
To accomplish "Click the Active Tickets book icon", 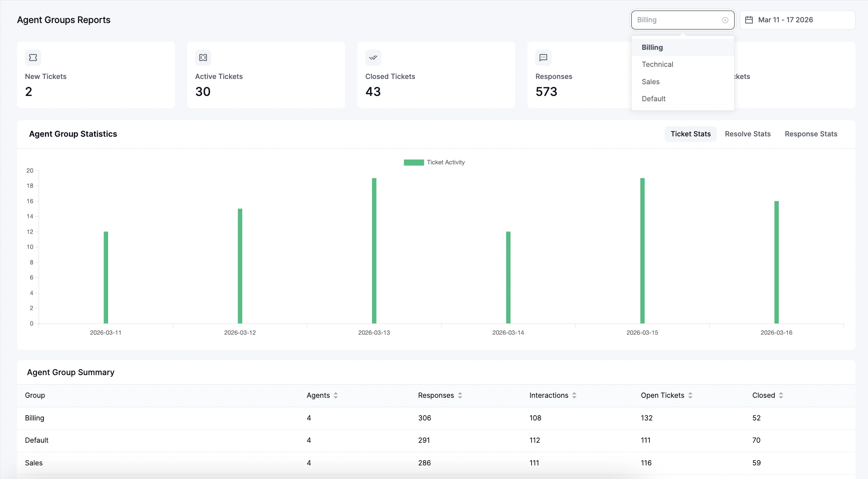I will pos(203,57).
